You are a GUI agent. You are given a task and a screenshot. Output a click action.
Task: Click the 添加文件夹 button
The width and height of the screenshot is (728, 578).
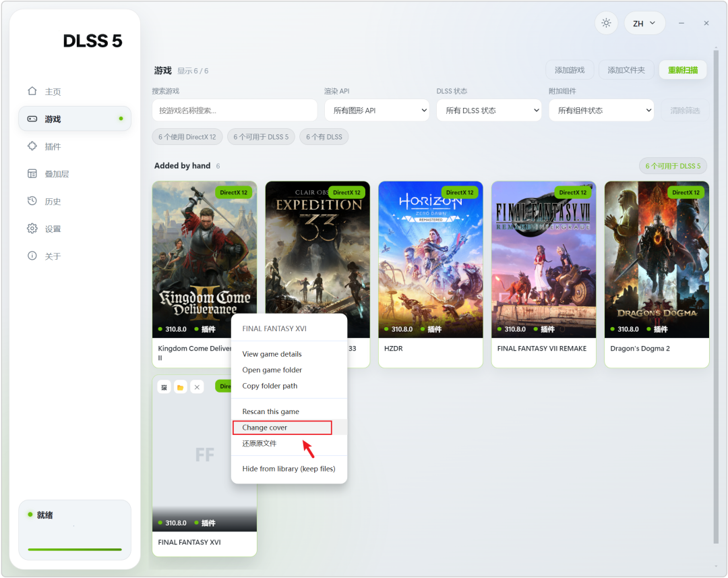coord(626,70)
